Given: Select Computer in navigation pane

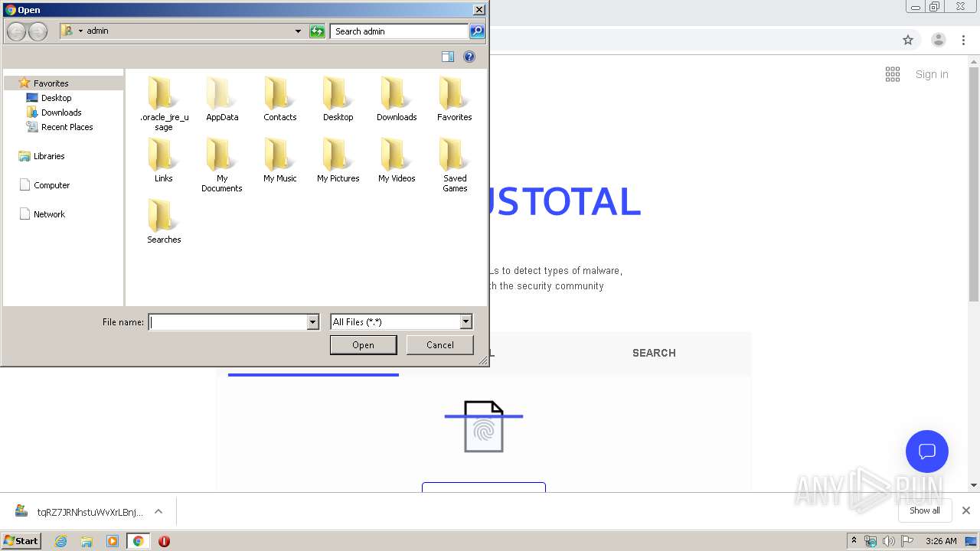Looking at the screenshot, I should [51, 185].
